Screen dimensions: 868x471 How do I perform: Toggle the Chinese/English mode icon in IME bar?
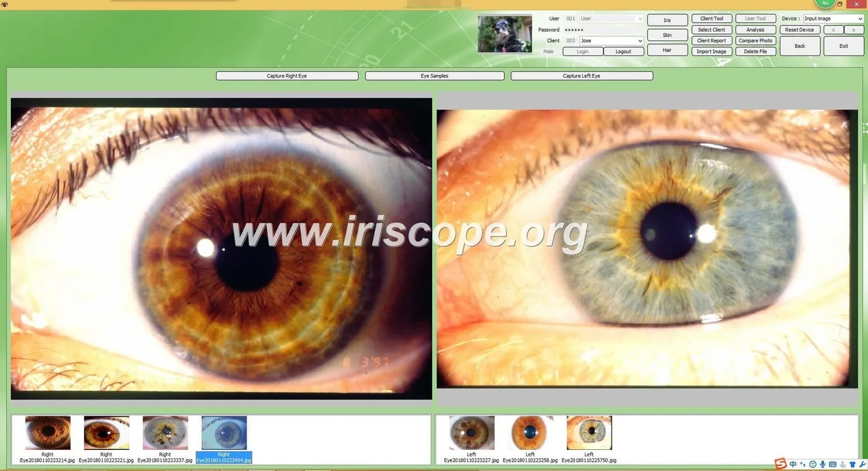coord(793,464)
